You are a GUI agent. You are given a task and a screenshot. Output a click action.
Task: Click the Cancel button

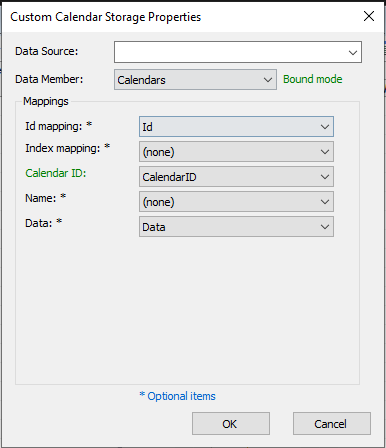click(332, 424)
